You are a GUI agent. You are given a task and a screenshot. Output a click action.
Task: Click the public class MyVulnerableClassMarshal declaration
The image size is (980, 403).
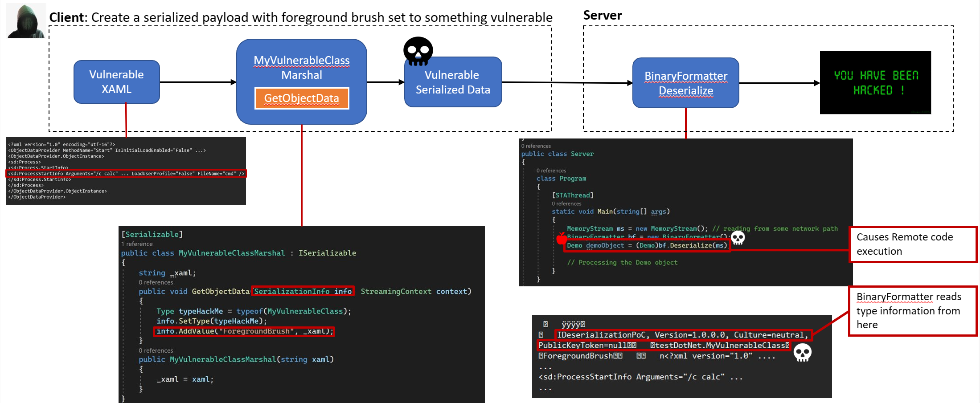point(238,253)
